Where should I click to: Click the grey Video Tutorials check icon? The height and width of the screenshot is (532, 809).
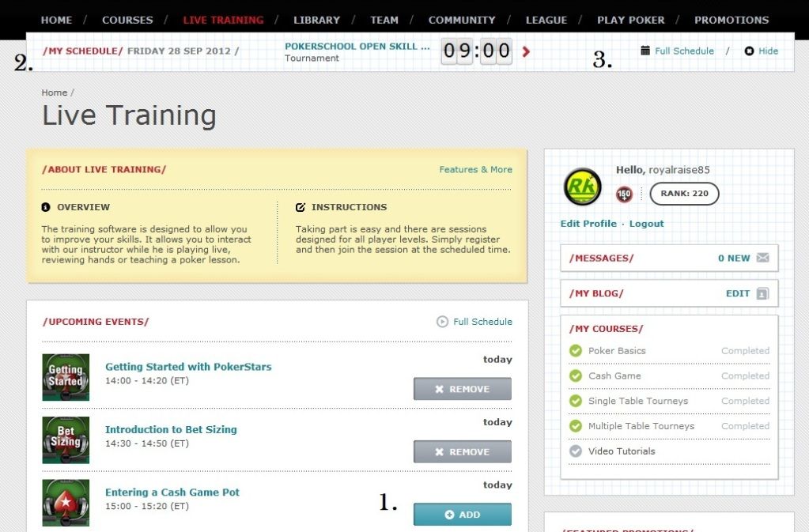point(575,451)
